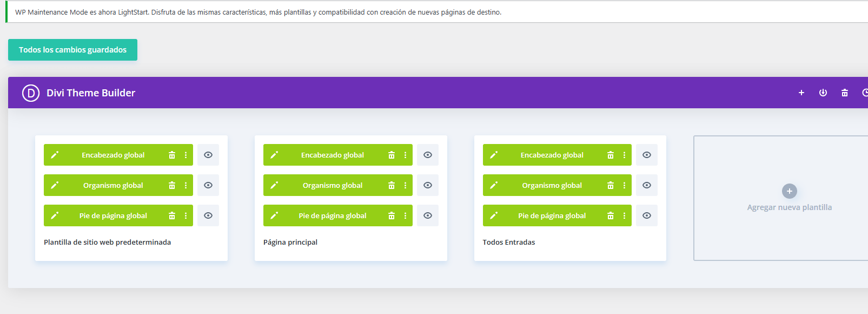Screen dimensions: 868x314
Task: Select the Página principal template title
Action: coord(290,242)
